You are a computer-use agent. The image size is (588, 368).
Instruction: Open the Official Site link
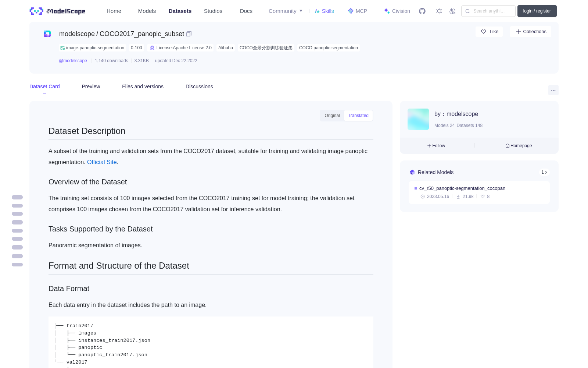point(102,162)
